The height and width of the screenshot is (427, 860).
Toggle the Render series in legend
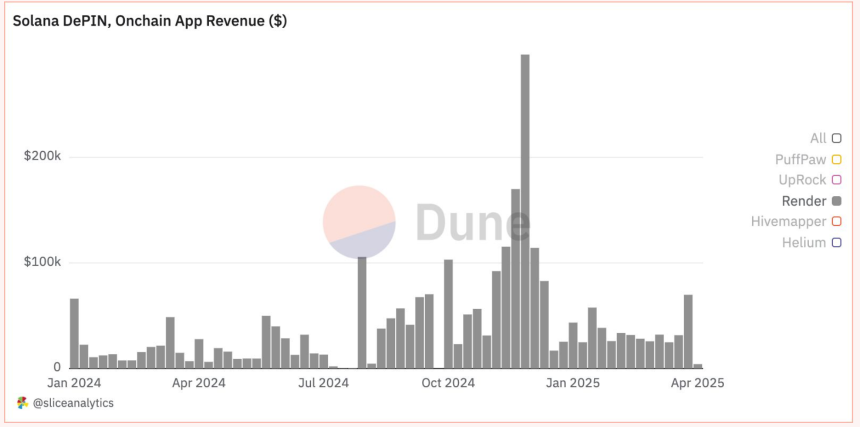836,201
